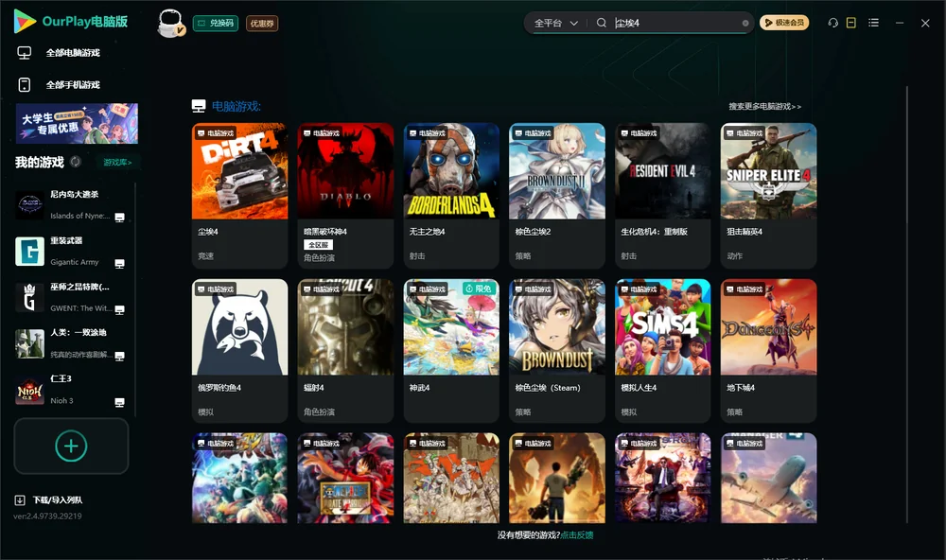This screenshot has height=560, width=946.
Task: Click the green plus add-game button
Action: (71, 446)
